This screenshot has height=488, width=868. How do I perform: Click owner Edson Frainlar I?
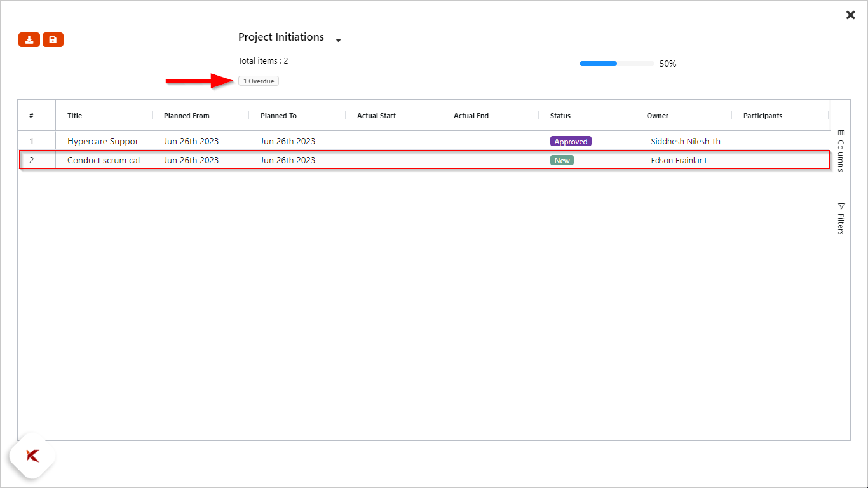point(677,160)
